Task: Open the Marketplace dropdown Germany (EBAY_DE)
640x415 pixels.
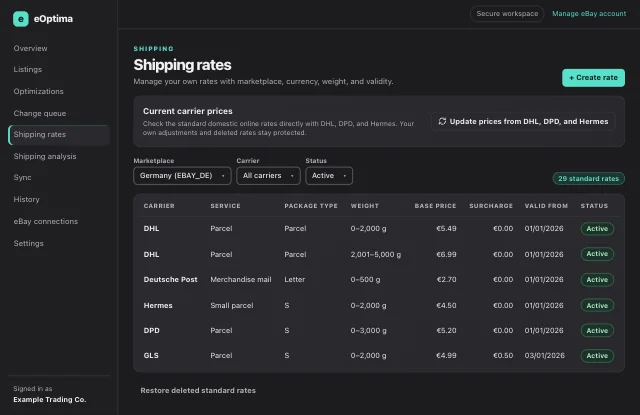Action: [x=182, y=176]
